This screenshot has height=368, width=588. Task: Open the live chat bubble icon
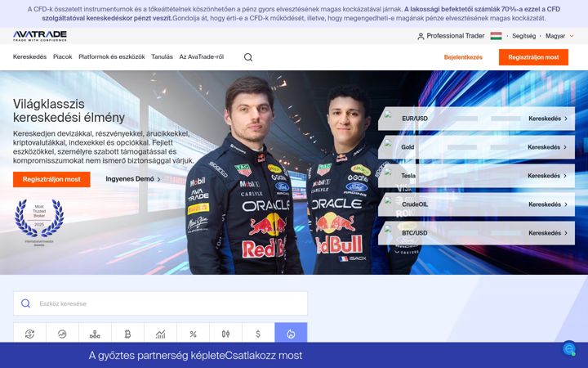(569, 349)
